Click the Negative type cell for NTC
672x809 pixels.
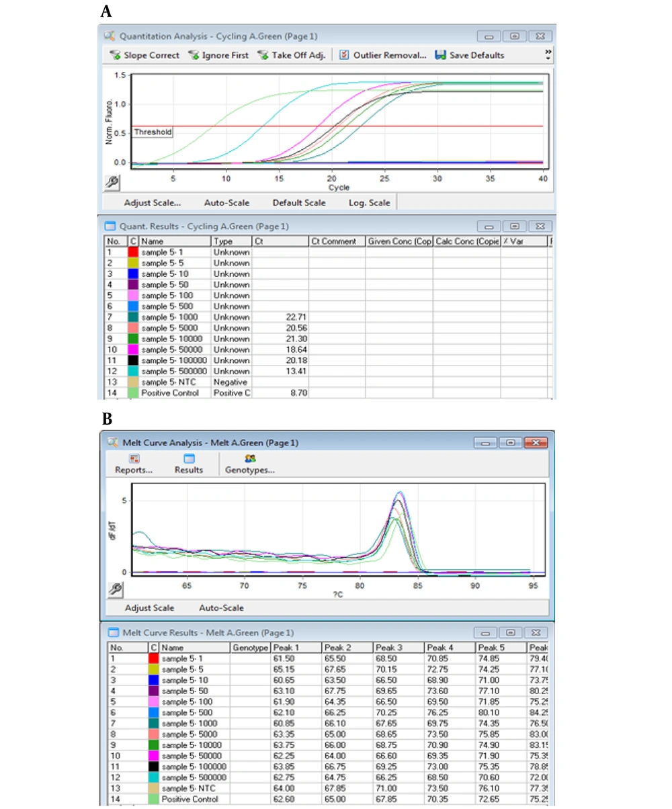point(231,382)
